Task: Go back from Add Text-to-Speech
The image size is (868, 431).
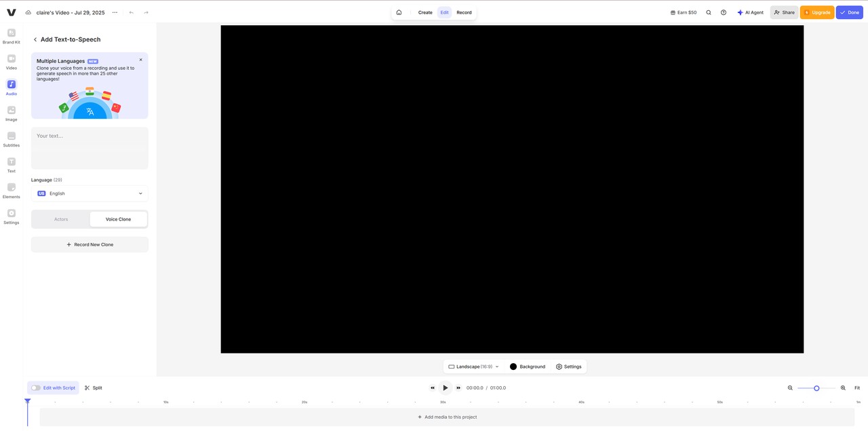Action: [x=35, y=39]
